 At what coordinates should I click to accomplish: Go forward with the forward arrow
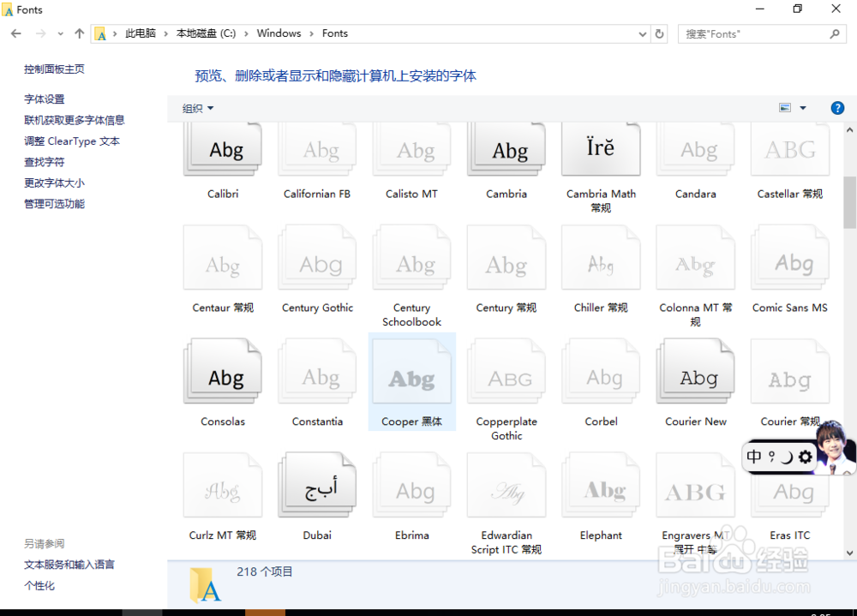pyautogui.click(x=40, y=33)
